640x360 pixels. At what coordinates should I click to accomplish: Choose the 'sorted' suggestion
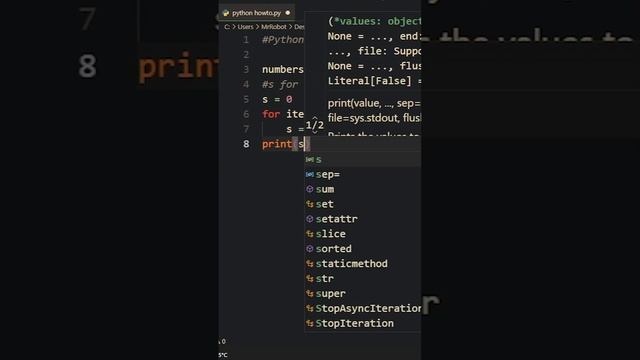pyautogui.click(x=363, y=249)
